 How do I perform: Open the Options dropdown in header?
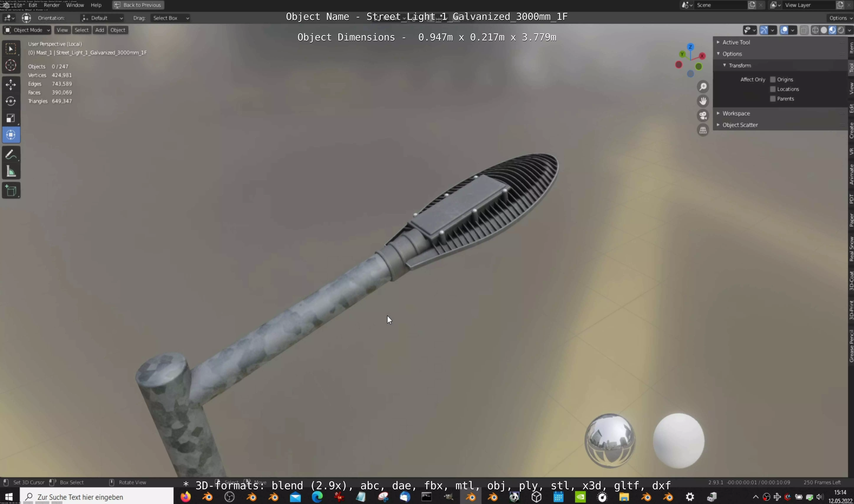coord(840,18)
